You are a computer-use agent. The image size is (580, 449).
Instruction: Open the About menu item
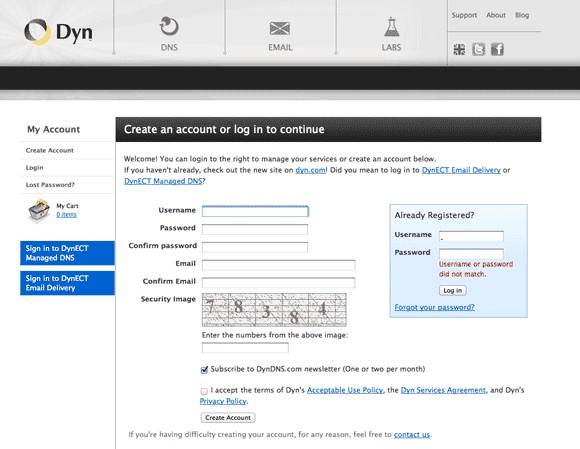(496, 15)
